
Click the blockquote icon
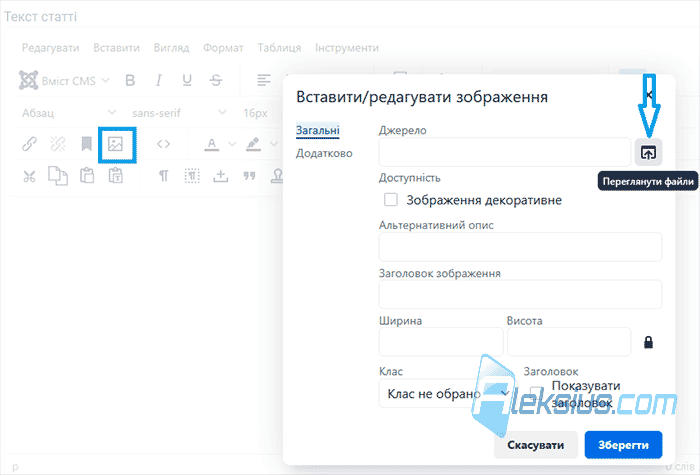250,175
